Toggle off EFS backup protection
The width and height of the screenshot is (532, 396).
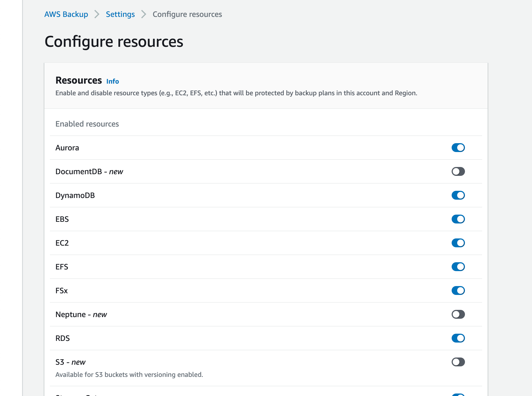click(458, 267)
